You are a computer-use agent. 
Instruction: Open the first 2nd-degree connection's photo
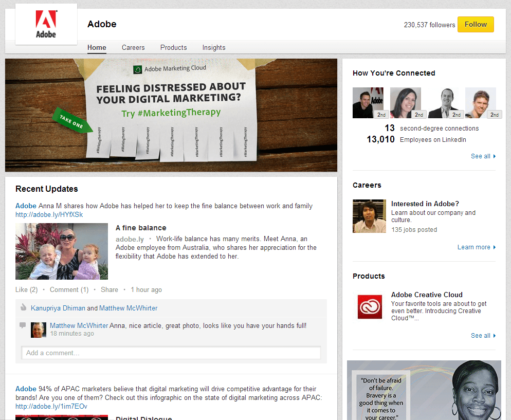368,103
